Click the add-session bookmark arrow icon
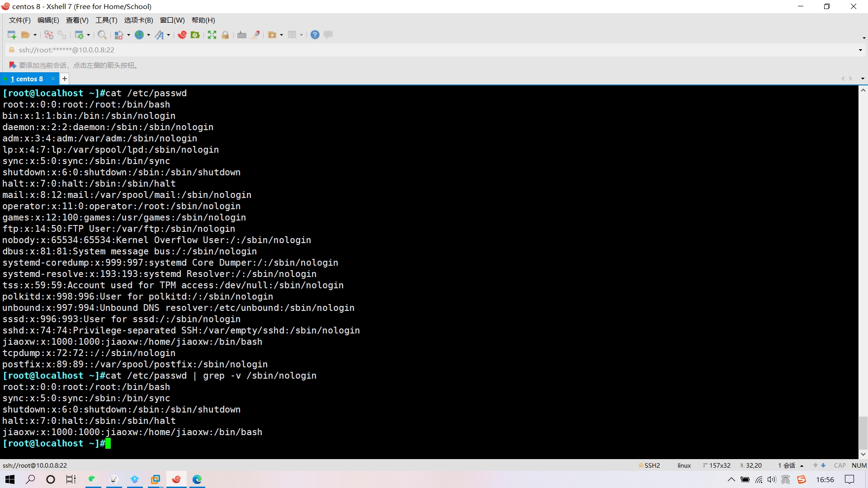Screen dimensions: 868x488 pyautogui.click(x=12, y=65)
